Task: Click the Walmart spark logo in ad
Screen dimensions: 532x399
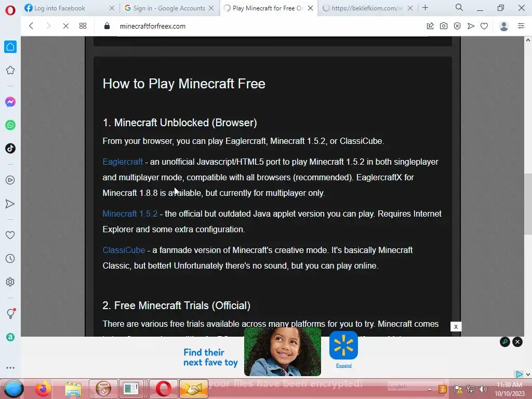Action: [x=343, y=345]
